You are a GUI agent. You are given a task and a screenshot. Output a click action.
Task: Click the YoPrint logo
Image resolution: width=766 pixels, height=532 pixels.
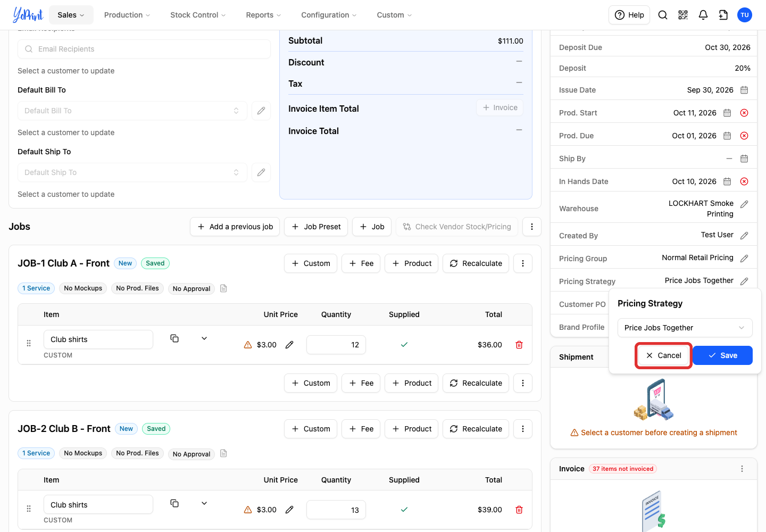tap(28, 15)
